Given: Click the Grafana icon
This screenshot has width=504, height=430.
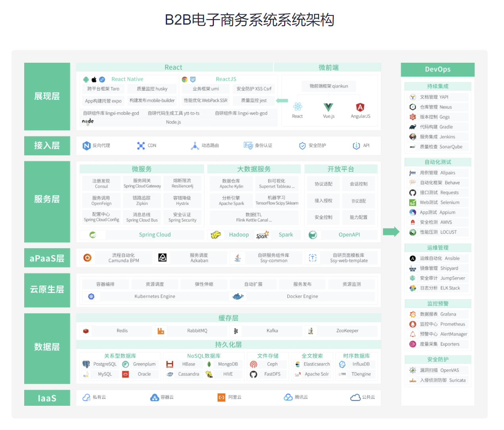Looking at the screenshot, I should tap(413, 314).
